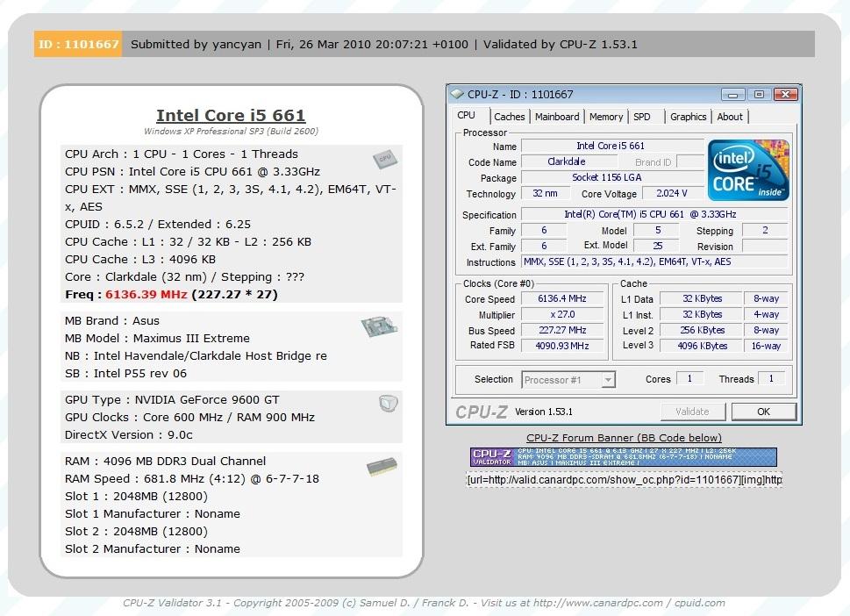Click the Rated FSB value 4090.93 MHz
The height and width of the screenshot is (616, 850).
click(562, 346)
